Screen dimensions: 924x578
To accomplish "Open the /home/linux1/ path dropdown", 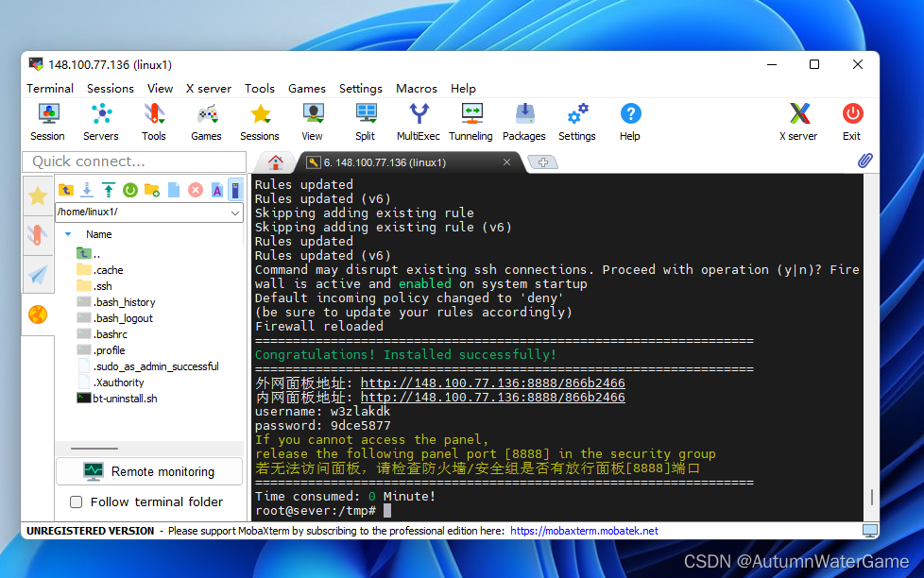I will [234, 212].
